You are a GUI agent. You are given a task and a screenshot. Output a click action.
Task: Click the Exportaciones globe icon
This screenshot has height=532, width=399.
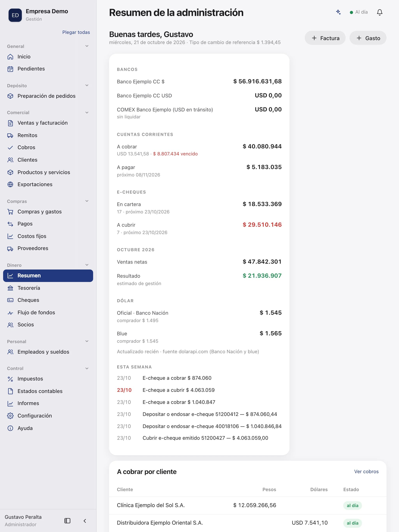pos(10,184)
